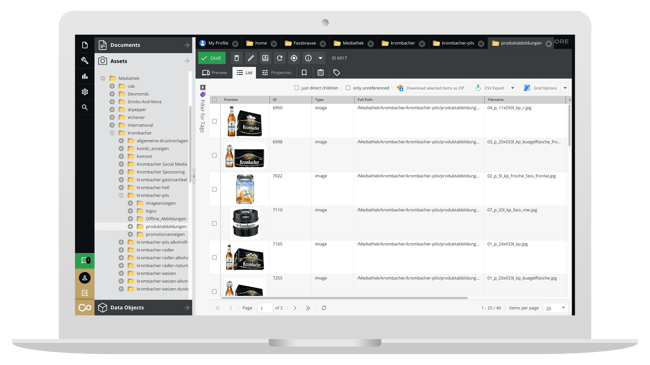This screenshot has width=650, height=365.
Task: Expand the Desmonds folder node
Action: coord(112,94)
